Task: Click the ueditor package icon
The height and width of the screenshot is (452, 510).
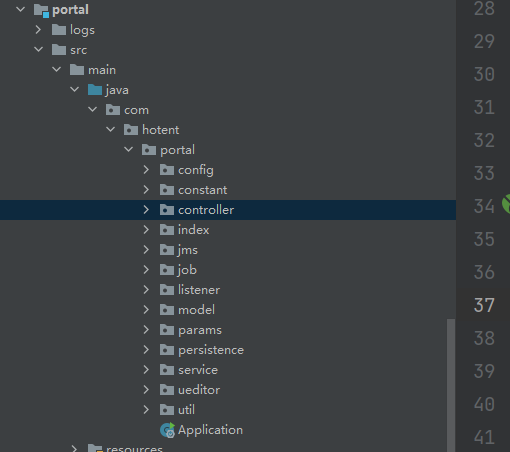Action: click(167, 390)
